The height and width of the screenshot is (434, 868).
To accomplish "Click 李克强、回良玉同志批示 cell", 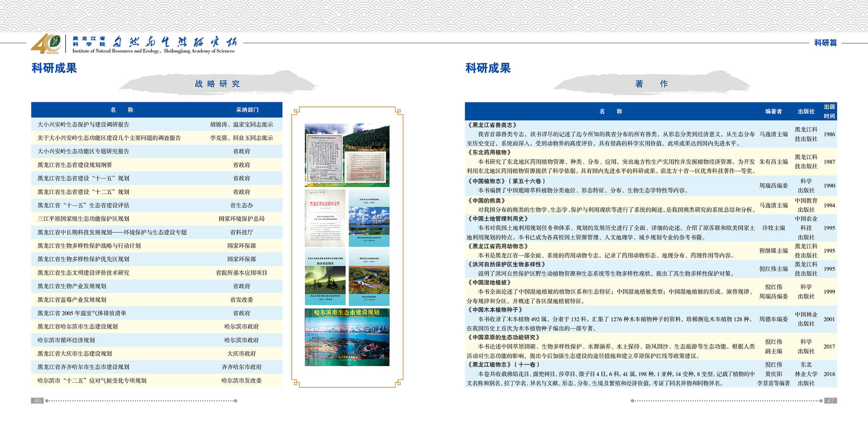I will coord(241,138).
